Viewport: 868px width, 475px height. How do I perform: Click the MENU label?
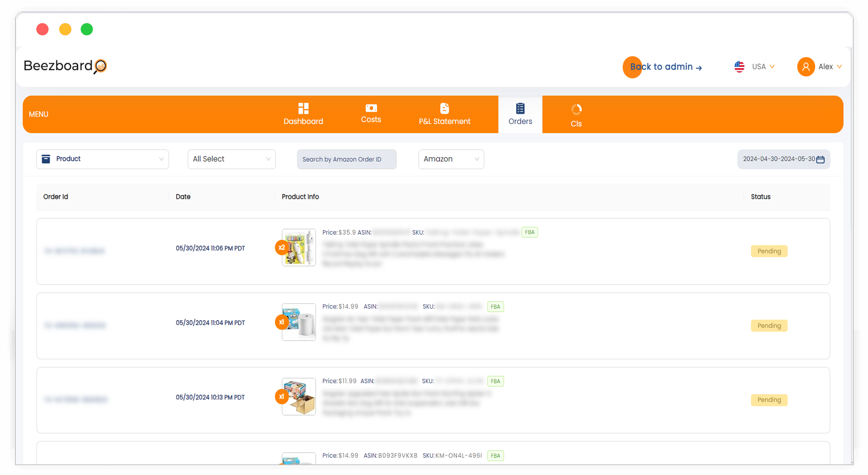tap(38, 114)
